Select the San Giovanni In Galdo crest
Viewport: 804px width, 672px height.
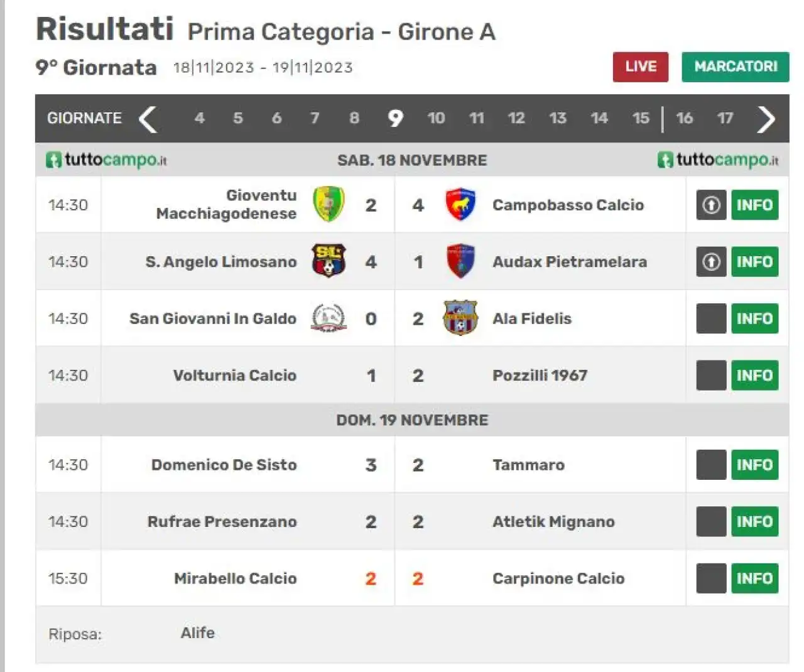point(329,318)
